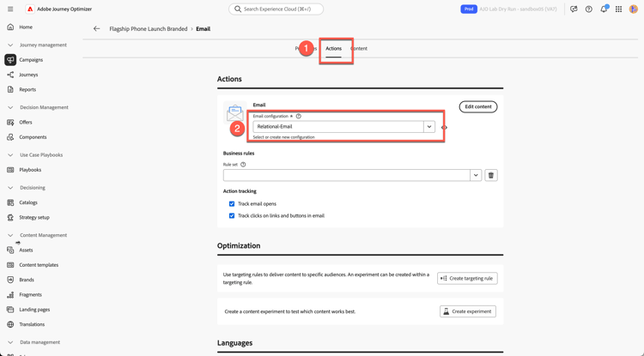Open Assets under Content Management
The image size is (644, 356).
[26, 250]
